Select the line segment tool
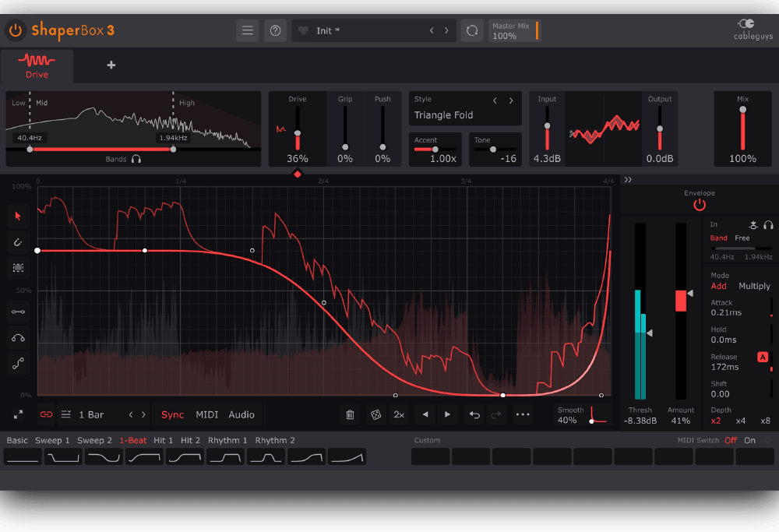Screen dimensions: 779x532 [19, 312]
